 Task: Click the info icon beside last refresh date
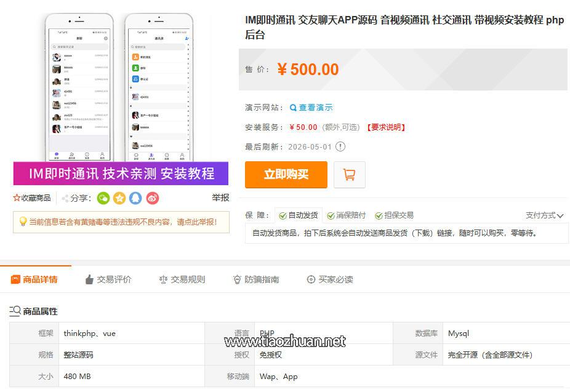pos(340,147)
